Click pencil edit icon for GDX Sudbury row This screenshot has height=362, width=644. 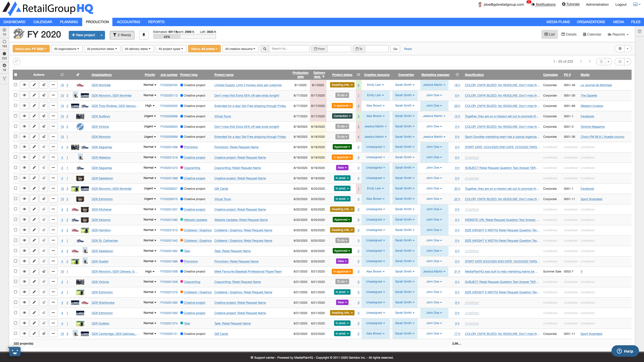pos(34,116)
